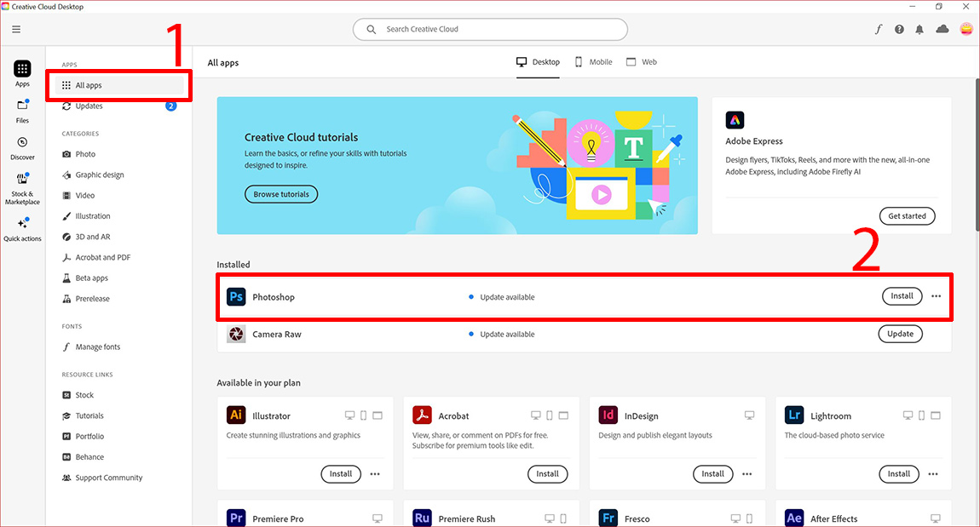This screenshot has width=980, height=527.
Task: Click the Updates count badge
Action: coord(170,106)
